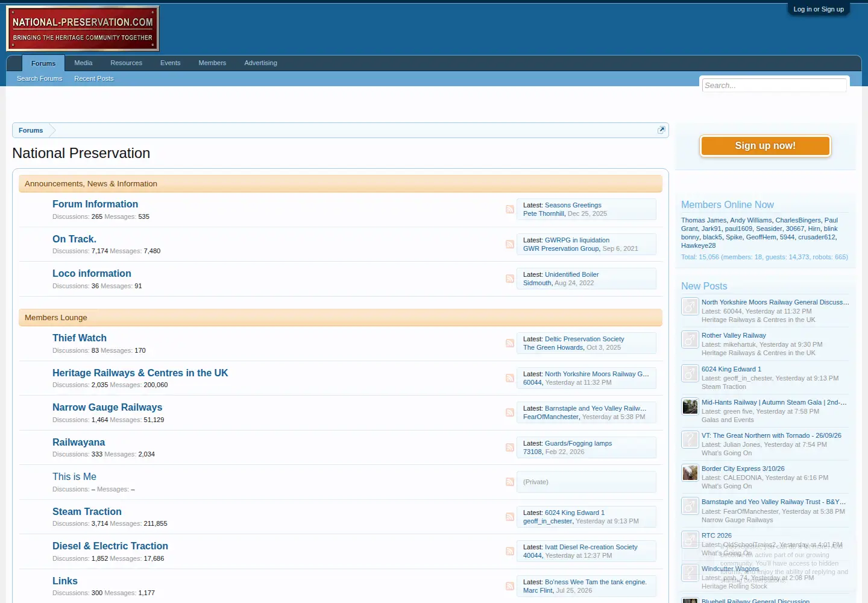The image size is (868, 603).
Task: Click avatar beside Mid-Hants Railway Autumn Steam Gala
Action: click(690, 406)
